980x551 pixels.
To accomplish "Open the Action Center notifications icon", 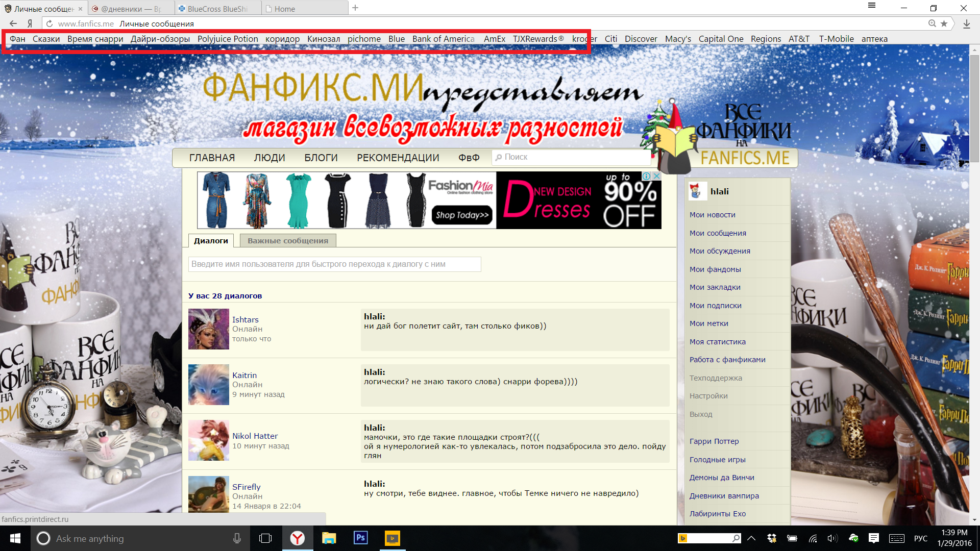I will (874, 538).
